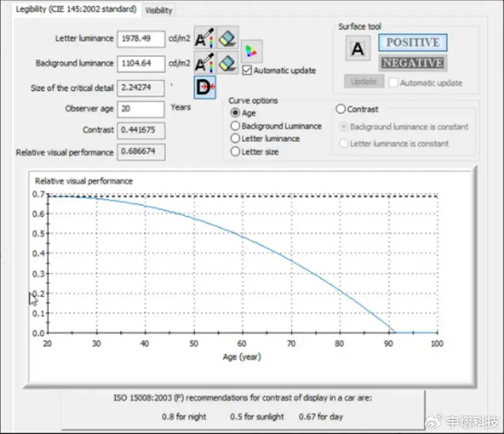Click the Update button in Surface tool
504x434 pixels.
[364, 82]
